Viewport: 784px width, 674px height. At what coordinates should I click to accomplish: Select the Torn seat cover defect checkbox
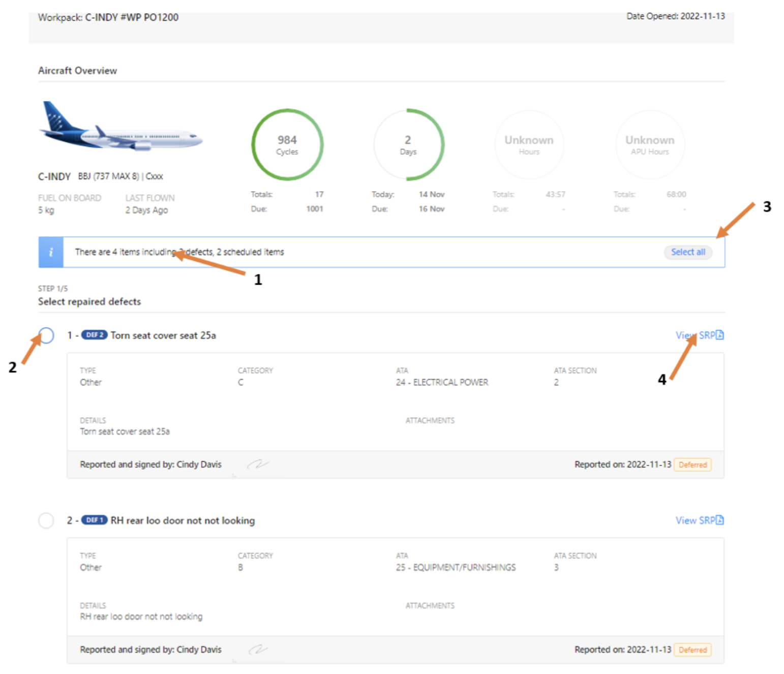tap(46, 335)
